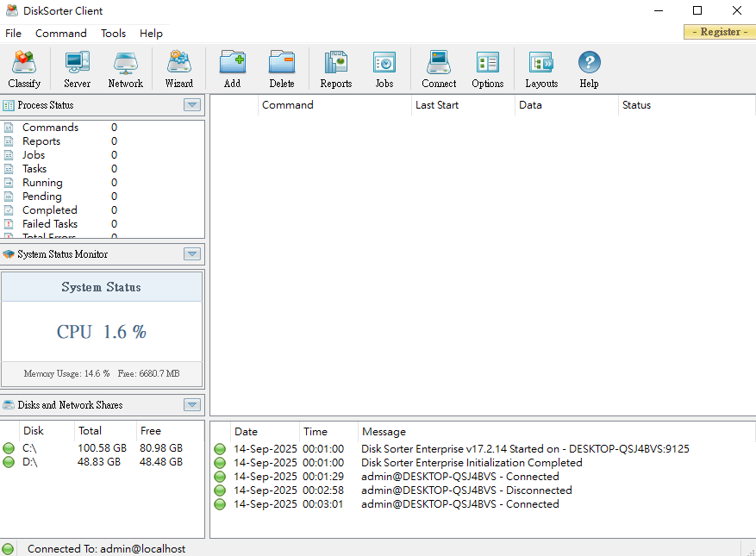
Task: Click the Status column header
Action: pyautogui.click(x=686, y=105)
